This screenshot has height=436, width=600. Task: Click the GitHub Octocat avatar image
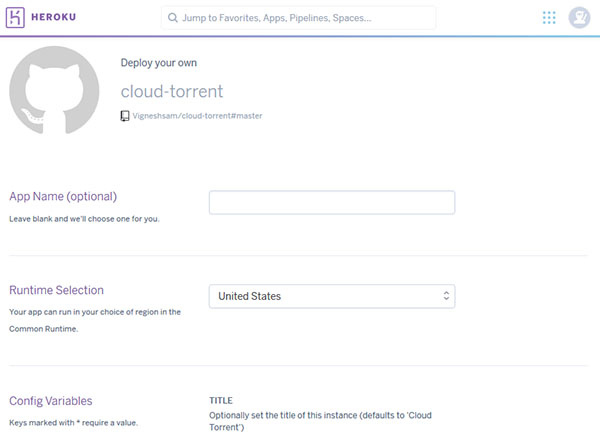54,91
